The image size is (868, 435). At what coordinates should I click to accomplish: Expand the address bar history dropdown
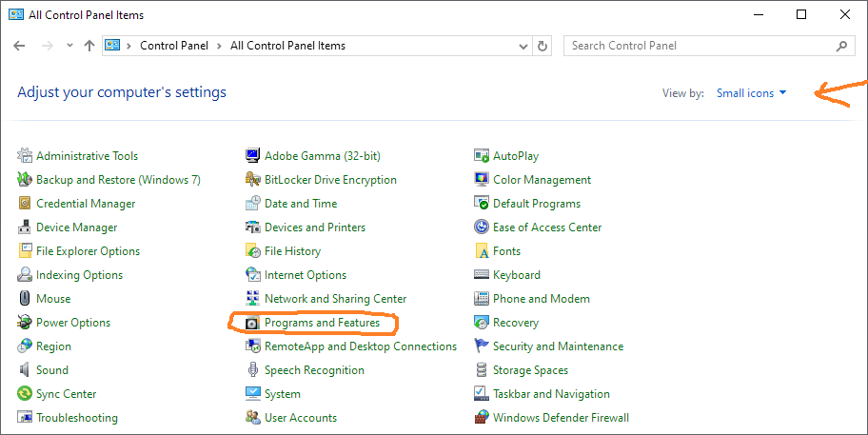tap(523, 47)
